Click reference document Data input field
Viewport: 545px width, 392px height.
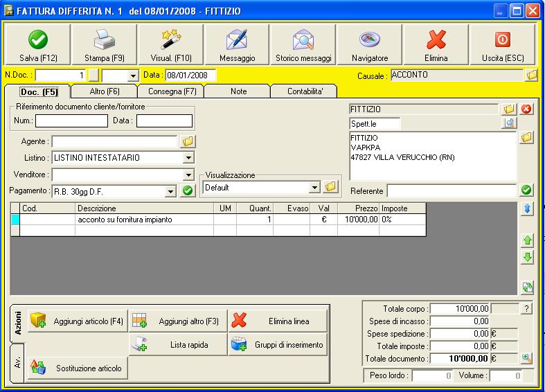[x=164, y=121]
